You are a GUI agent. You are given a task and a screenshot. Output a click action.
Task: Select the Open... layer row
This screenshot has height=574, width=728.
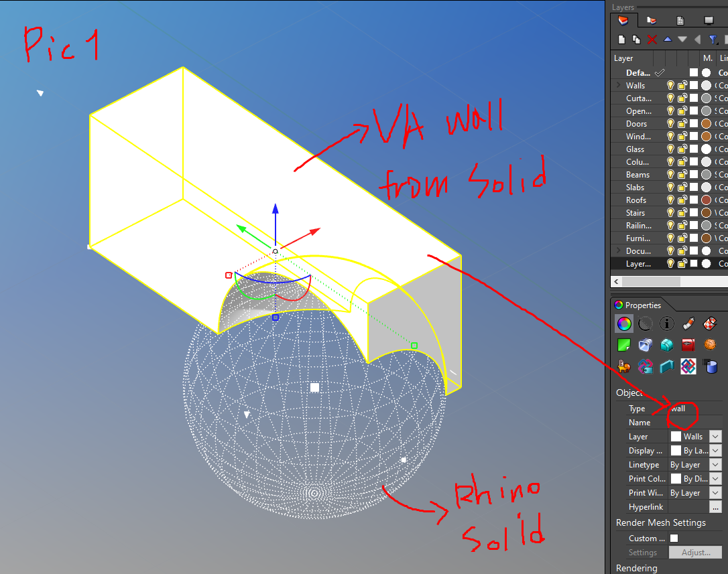[x=670, y=111]
